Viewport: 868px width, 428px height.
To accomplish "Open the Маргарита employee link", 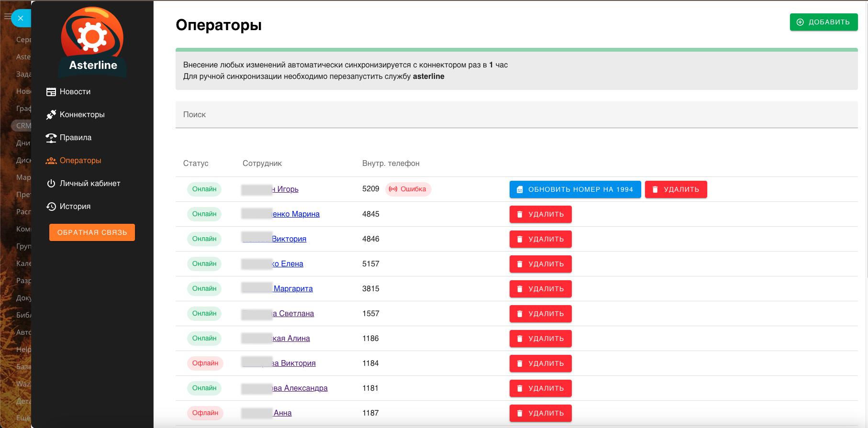I will 293,289.
